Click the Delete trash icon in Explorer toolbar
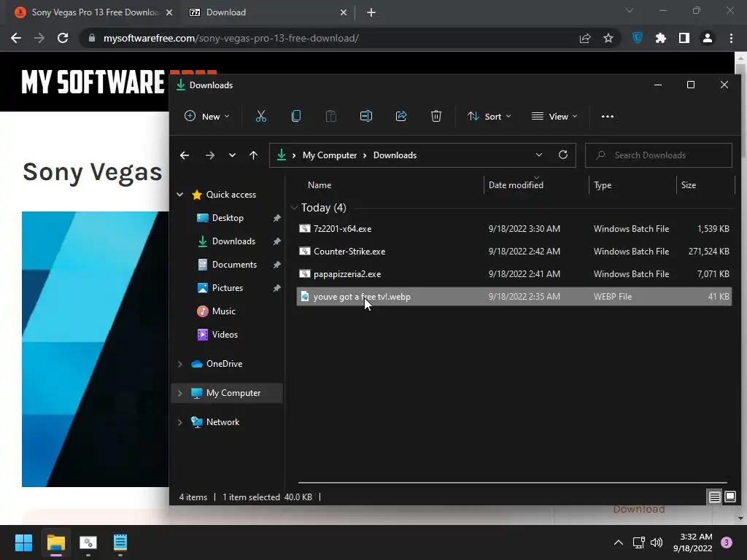This screenshot has height=560, width=747. (x=436, y=116)
